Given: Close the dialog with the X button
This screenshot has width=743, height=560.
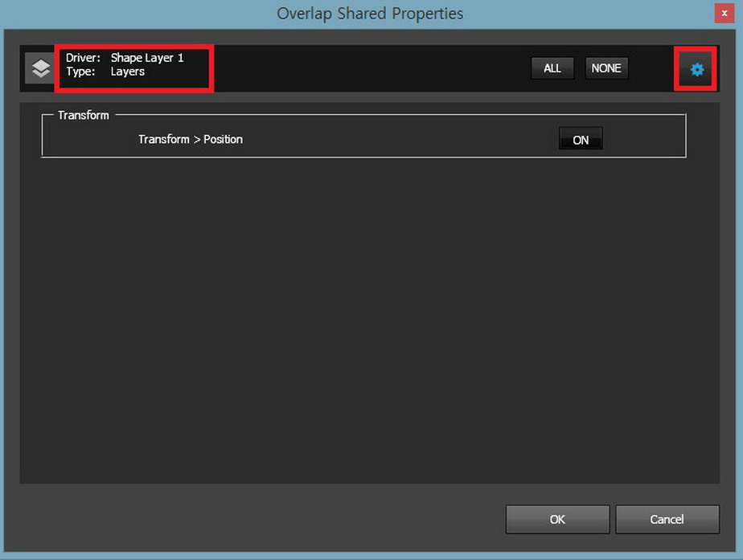Looking at the screenshot, I should [x=724, y=13].
